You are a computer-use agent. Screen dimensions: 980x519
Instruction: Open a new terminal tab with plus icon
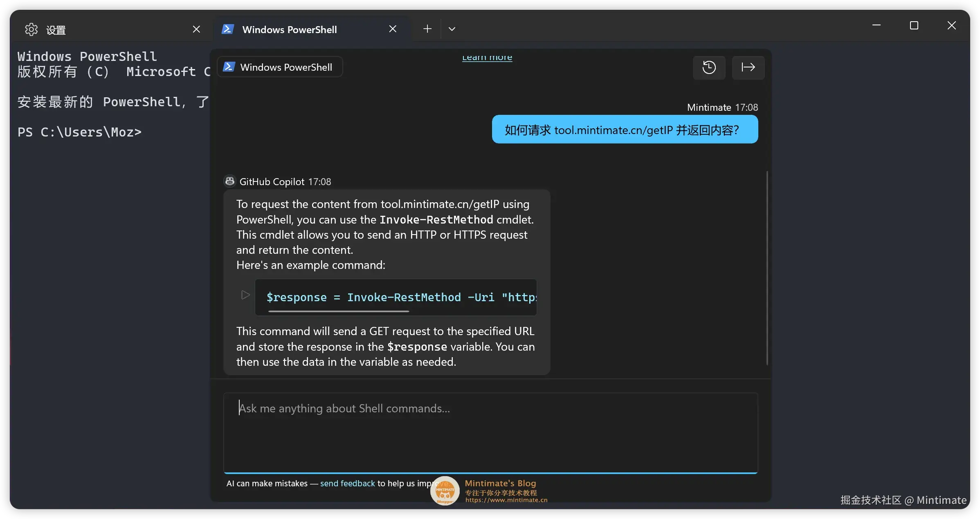[427, 29]
